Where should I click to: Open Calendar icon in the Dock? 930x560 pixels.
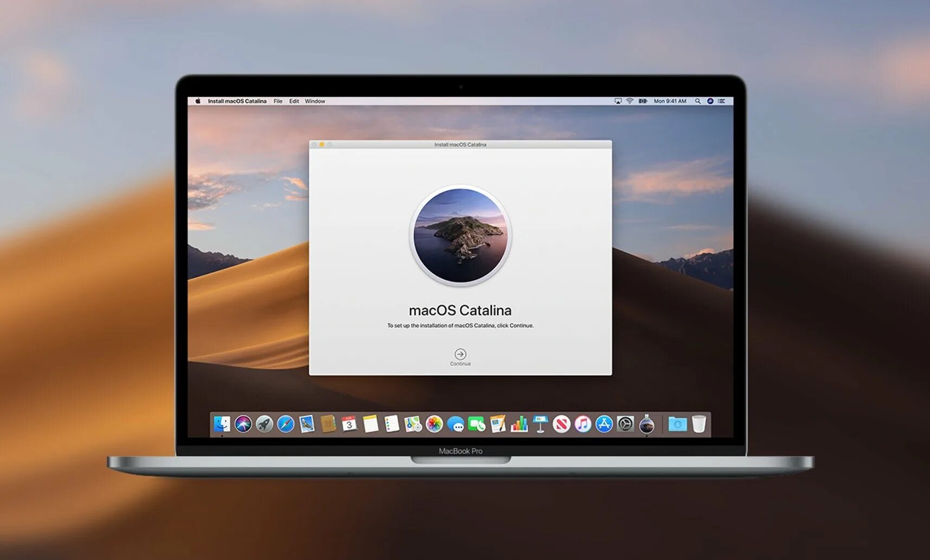coord(349,424)
